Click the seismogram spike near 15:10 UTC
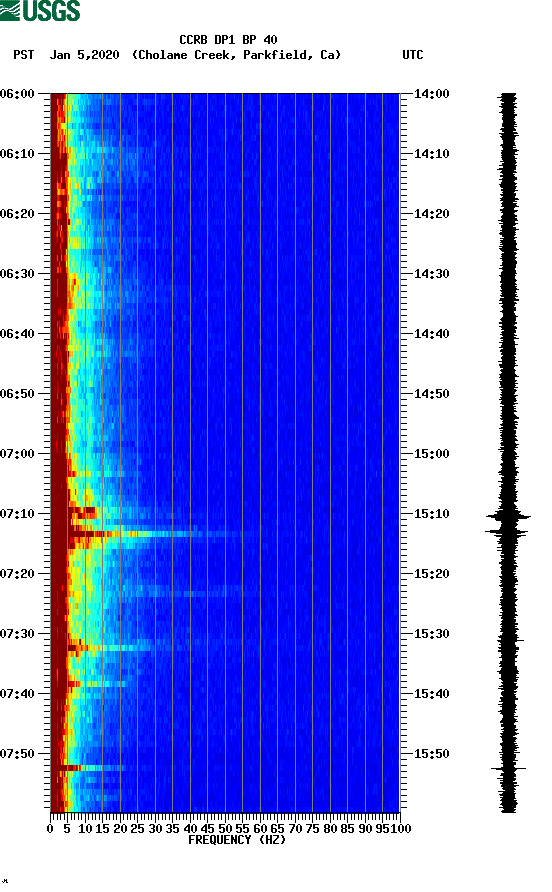The height and width of the screenshot is (892, 552). (x=508, y=517)
